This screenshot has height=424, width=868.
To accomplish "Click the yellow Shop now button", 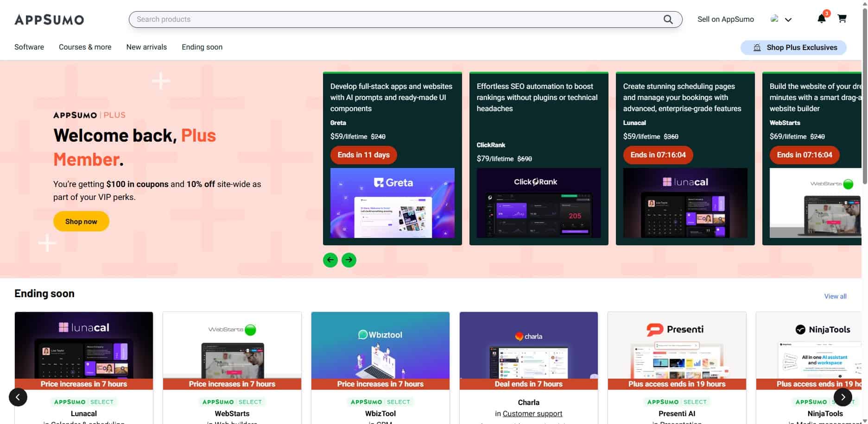I will (x=81, y=221).
